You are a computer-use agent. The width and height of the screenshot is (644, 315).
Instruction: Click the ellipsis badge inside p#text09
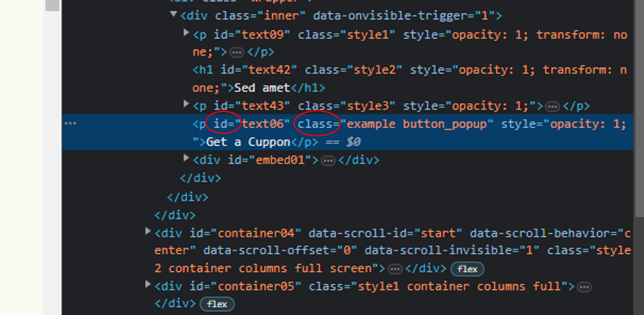237,53
